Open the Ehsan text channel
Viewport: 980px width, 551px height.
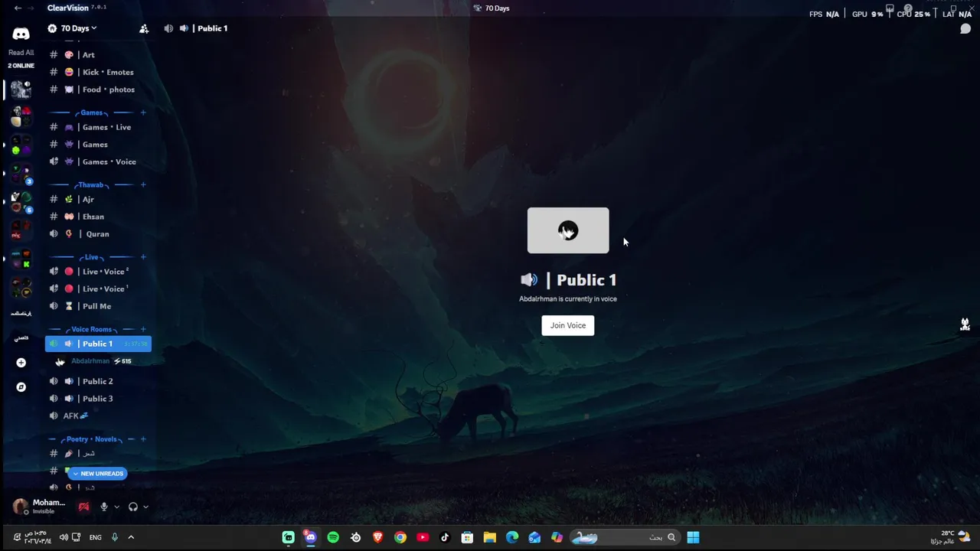(x=98, y=217)
